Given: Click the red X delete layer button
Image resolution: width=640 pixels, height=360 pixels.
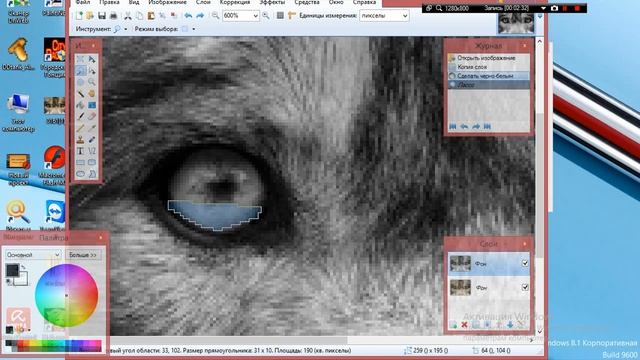Looking at the screenshot, I should [x=464, y=325].
